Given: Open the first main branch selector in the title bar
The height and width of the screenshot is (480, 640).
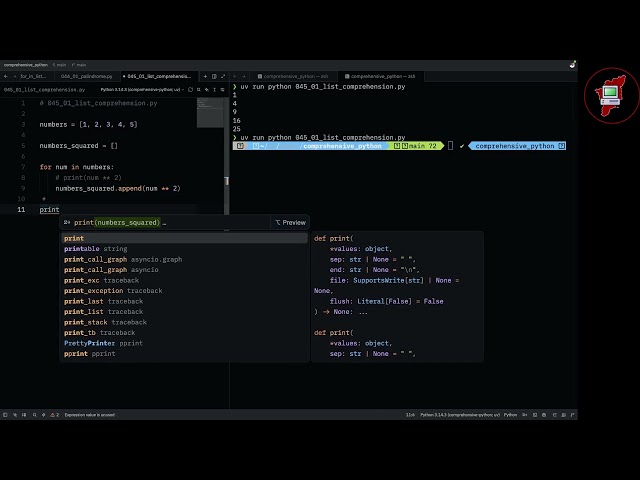Looking at the screenshot, I should 59,64.
